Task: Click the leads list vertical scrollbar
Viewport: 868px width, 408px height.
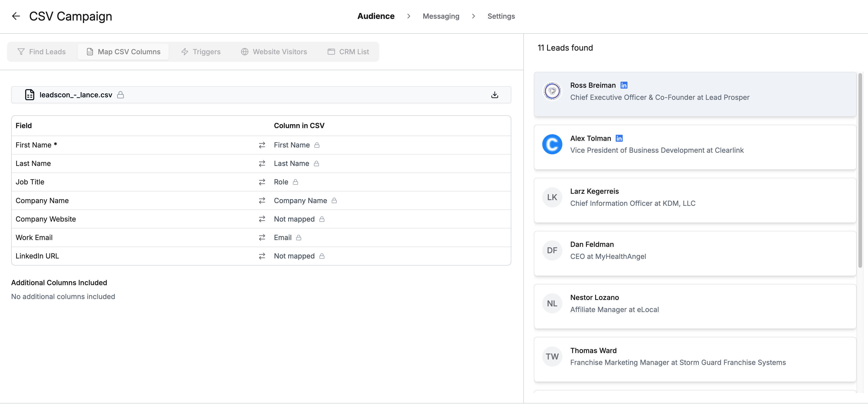Action: coord(860,170)
